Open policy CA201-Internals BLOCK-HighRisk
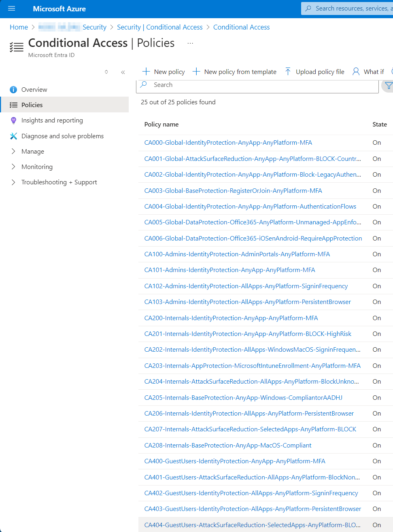The width and height of the screenshot is (393, 532). (248, 334)
